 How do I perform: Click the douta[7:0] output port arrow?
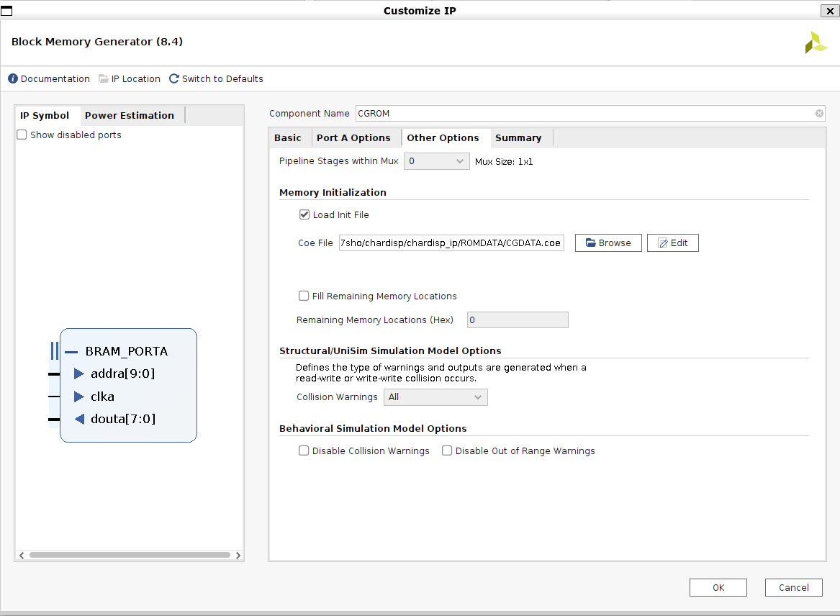(x=79, y=419)
